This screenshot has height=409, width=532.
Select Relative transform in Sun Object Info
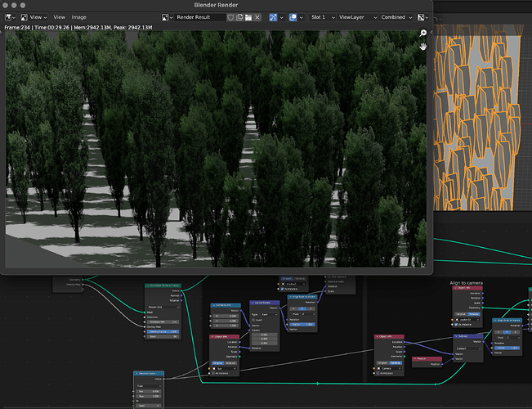(x=230, y=363)
